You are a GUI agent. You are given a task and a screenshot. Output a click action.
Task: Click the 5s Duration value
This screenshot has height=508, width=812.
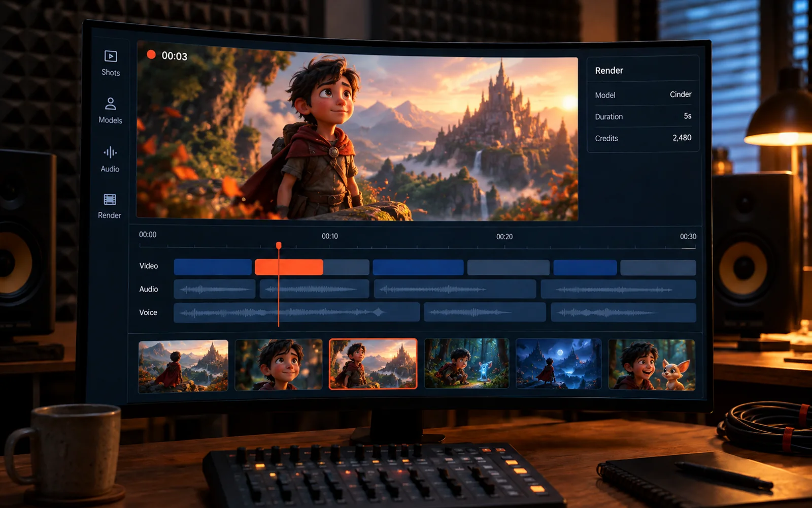pos(688,116)
